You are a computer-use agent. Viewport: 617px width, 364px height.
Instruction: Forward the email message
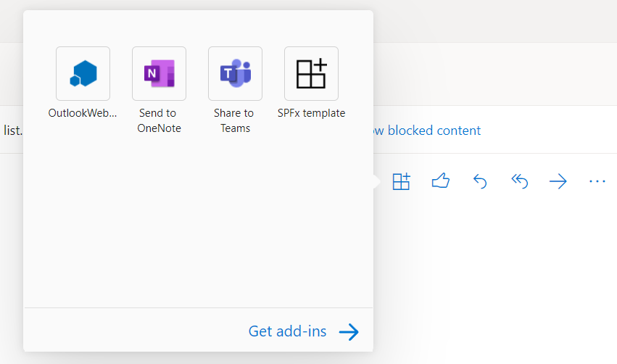(x=558, y=181)
